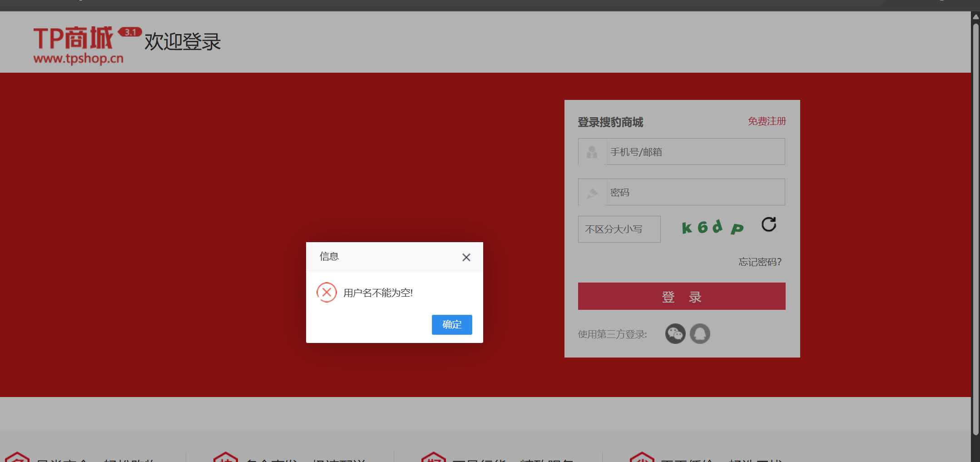Click the 手机号/邮箱 input field
The height and width of the screenshot is (462, 980).
click(695, 151)
